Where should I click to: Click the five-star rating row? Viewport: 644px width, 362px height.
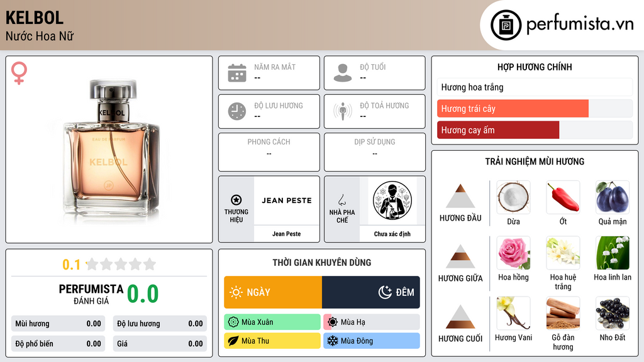(121, 264)
